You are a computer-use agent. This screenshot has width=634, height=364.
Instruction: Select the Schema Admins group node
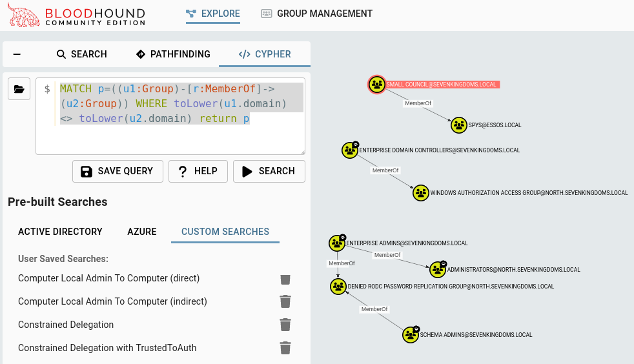pos(411,335)
